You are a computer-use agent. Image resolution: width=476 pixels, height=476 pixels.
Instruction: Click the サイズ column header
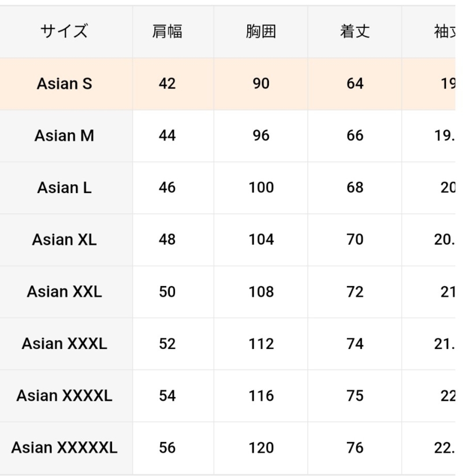point(64,31)
